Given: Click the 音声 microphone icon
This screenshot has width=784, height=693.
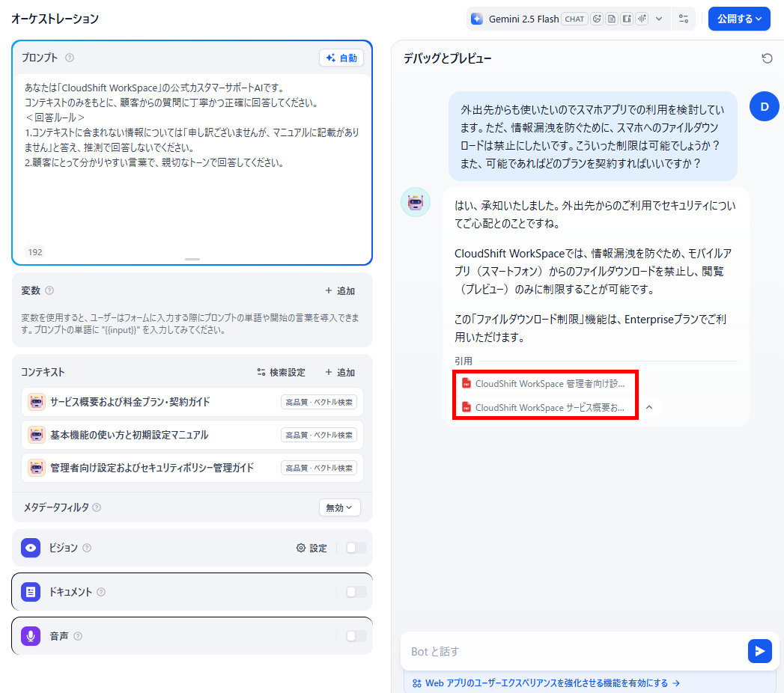Looking at the screenshot, I should point(31,636).
